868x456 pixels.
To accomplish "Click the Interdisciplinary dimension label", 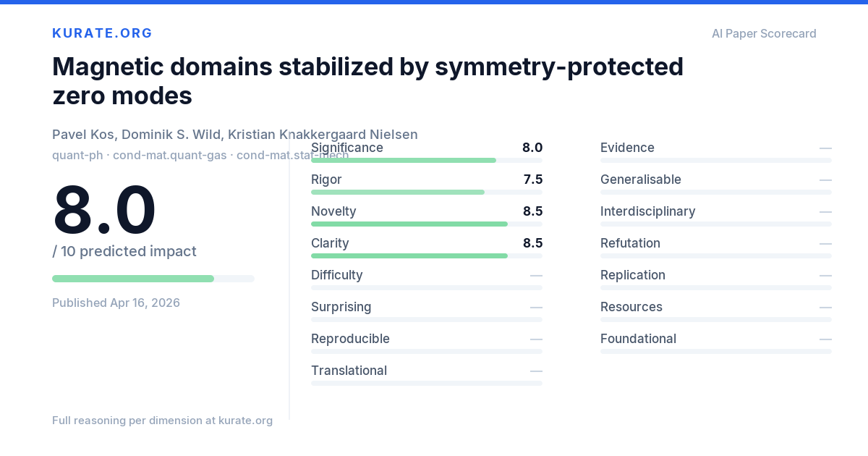I will point(647,211).
